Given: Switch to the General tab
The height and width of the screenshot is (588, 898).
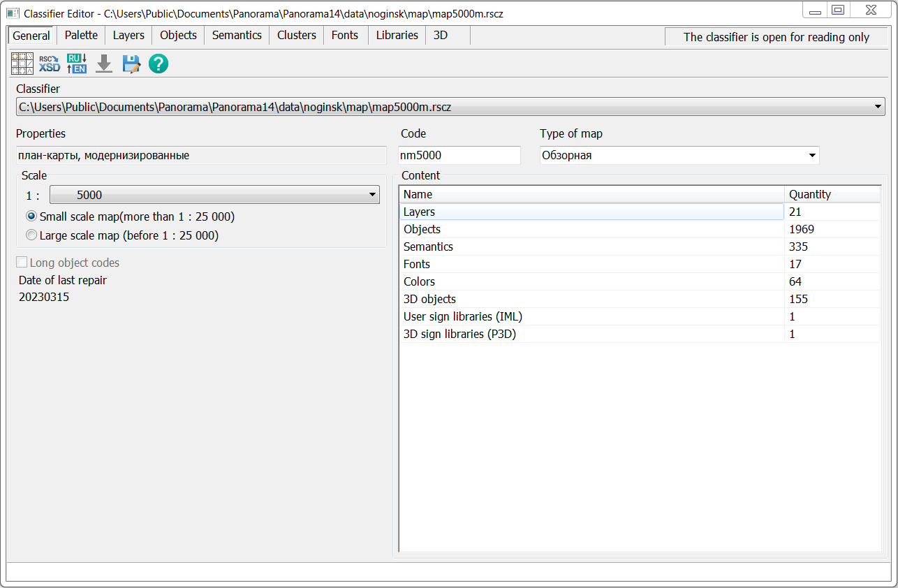Looking at the screenshot, I should click(x=31, y=36).
